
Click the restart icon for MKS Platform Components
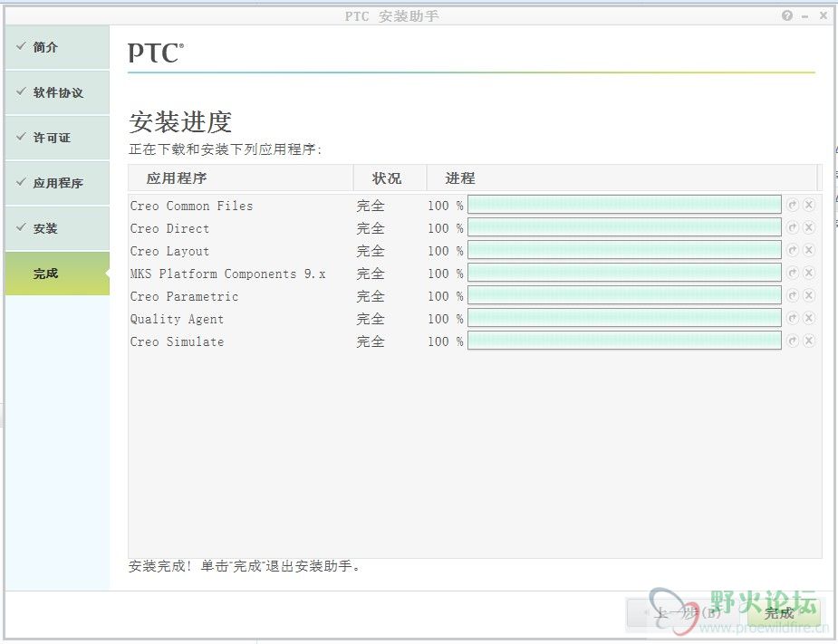793,273
